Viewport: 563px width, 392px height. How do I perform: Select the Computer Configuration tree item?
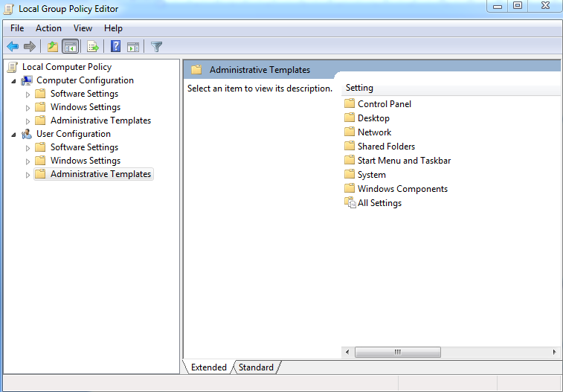click(85, 80)
